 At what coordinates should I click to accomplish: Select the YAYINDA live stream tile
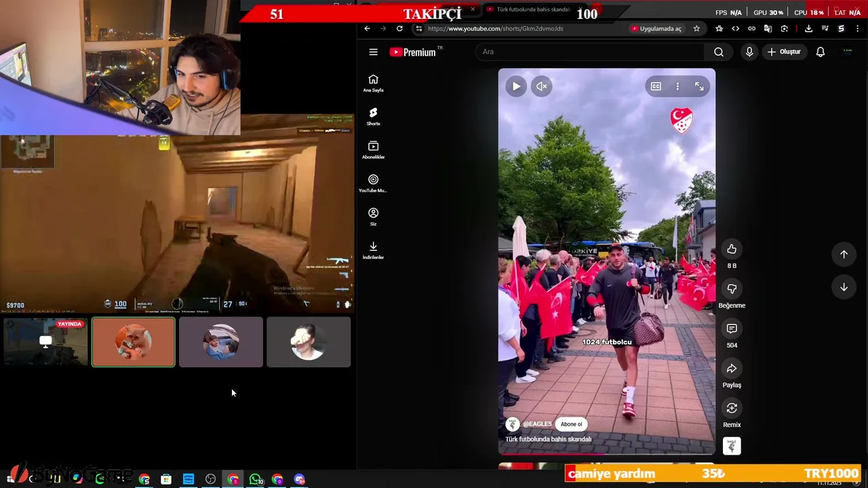coord(45,342)
